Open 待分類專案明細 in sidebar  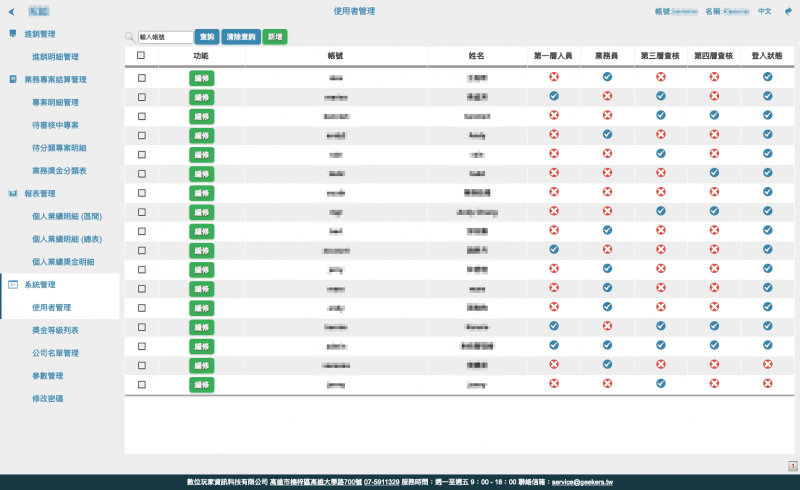(59, 148)
